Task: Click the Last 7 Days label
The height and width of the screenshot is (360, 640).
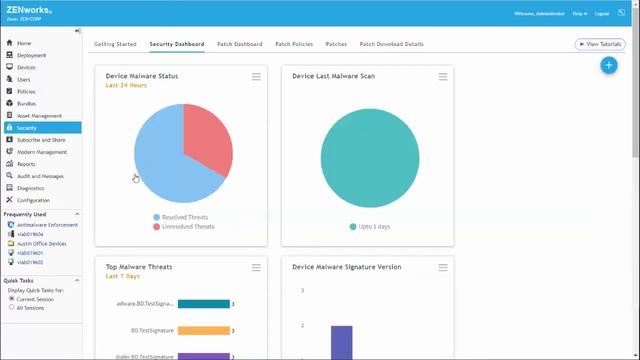Action: (122, 276)
